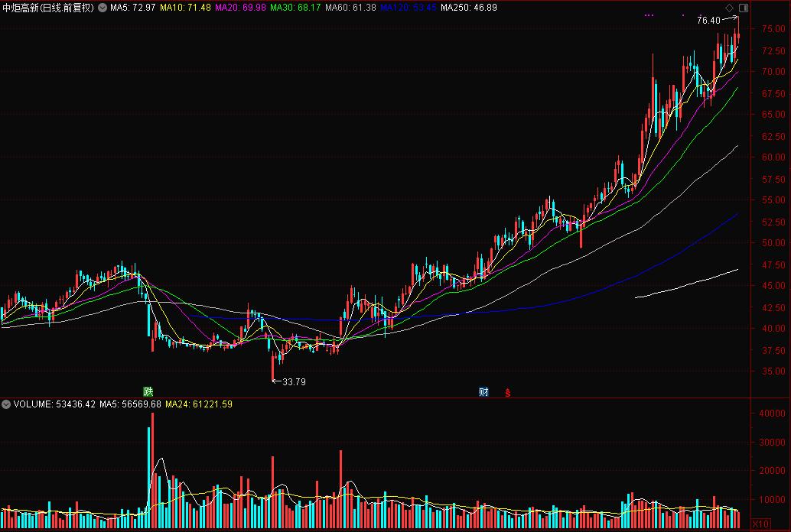Click the VOLUME: 53436.42 label

click(x=54, y=404)
